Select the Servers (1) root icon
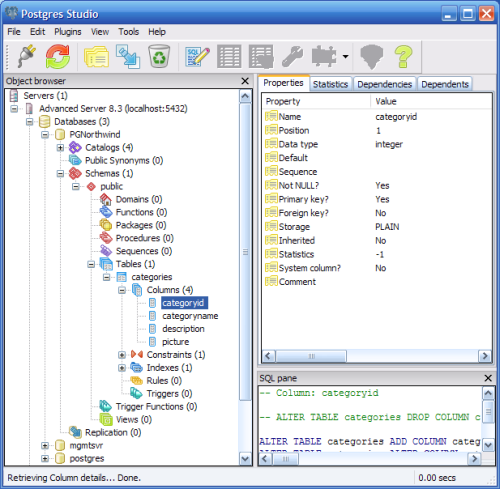 pyautogui.click(x=14, y=96)
